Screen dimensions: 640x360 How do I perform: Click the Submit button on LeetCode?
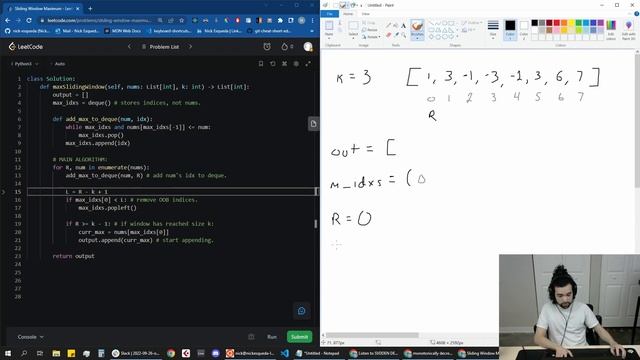click(x=300, y=337)
